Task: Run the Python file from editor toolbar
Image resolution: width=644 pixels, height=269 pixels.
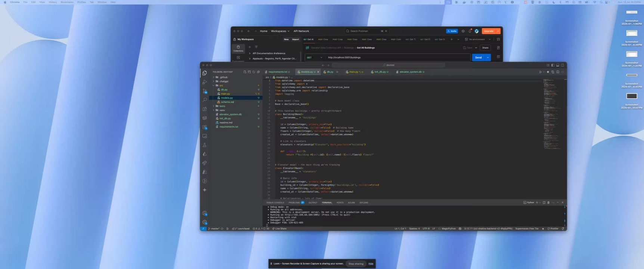Action: (x=540, y=72)
